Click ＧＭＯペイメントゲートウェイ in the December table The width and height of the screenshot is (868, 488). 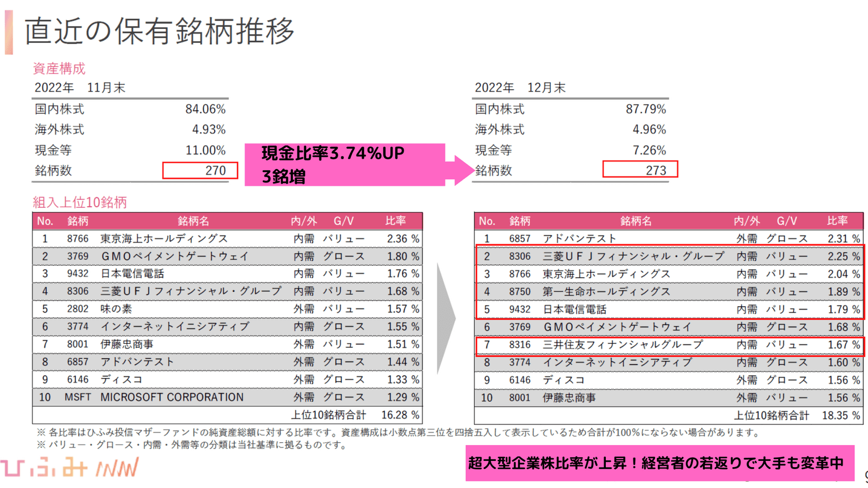[x=617, y=327]
